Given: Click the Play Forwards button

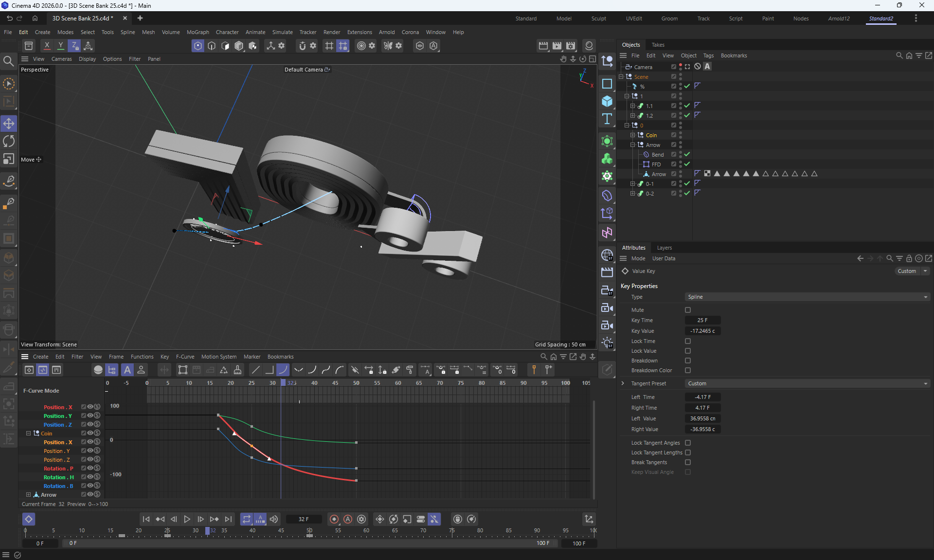Looking at the screenshot, I should point(187,519).
